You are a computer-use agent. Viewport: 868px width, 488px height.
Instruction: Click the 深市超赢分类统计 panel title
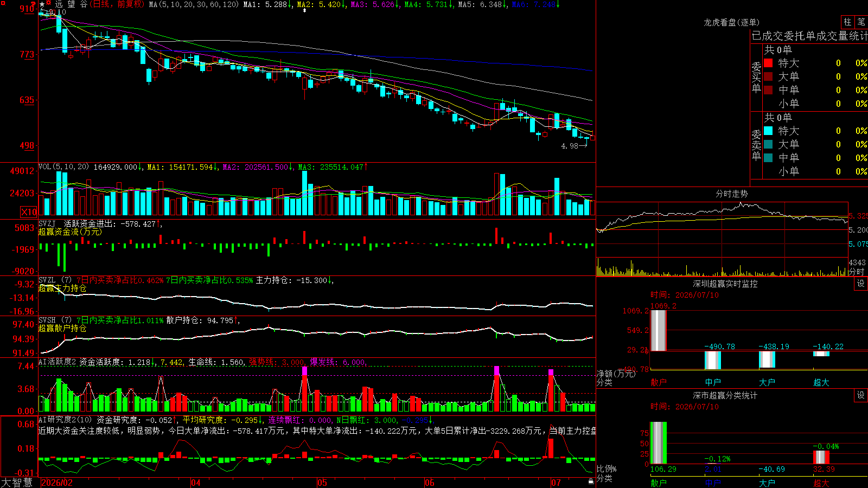725,395
